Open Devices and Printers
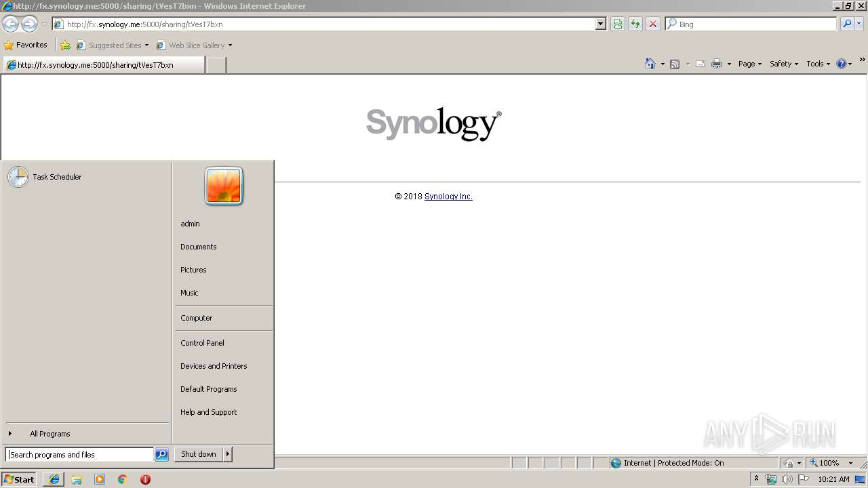This screenshot has height=488, width=868. tap(224, 366)
